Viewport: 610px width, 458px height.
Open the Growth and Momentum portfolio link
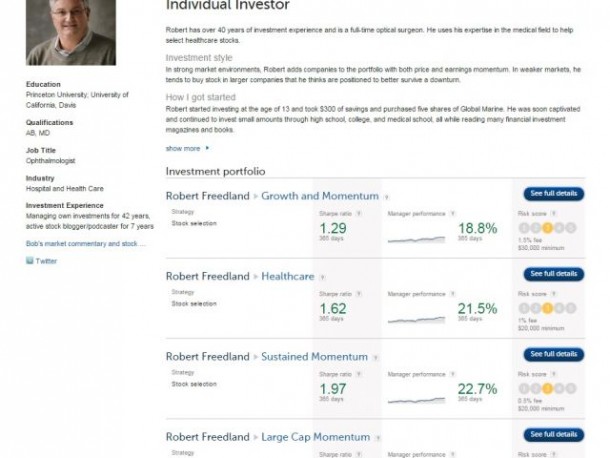[319, 196]
